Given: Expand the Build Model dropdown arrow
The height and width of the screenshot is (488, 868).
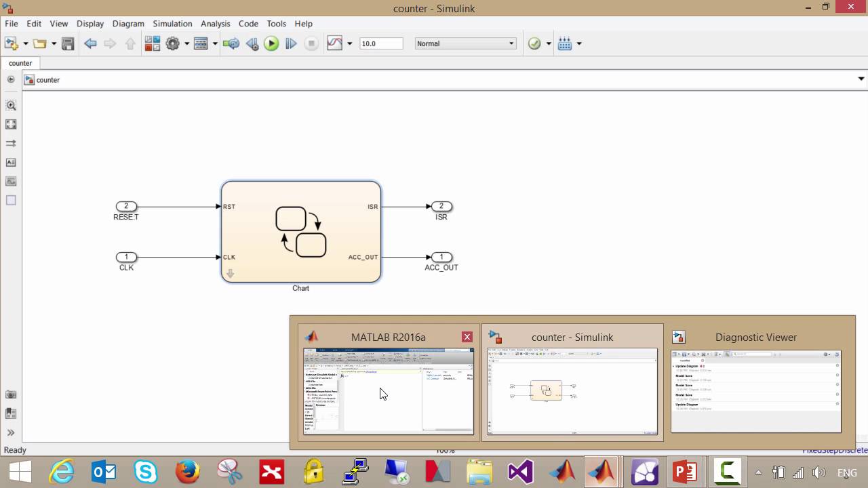Looking at the screenshot, I should coord(578,43).
